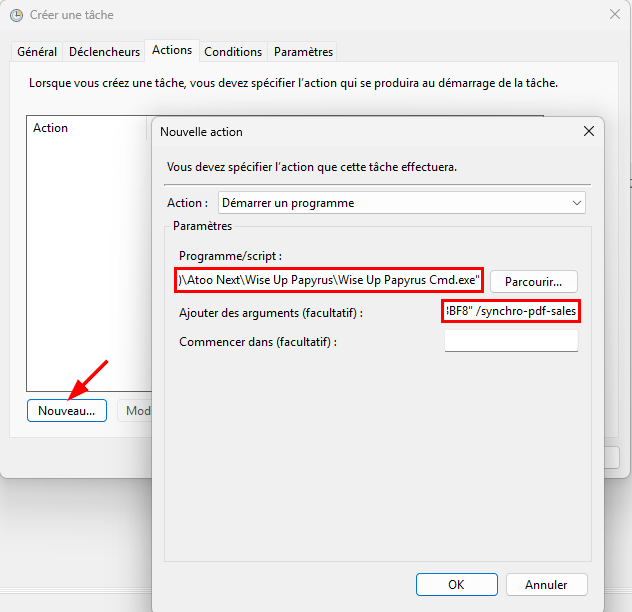Open the Déclencheurs tab
The image size is (632, 612).
click(104, 52)
